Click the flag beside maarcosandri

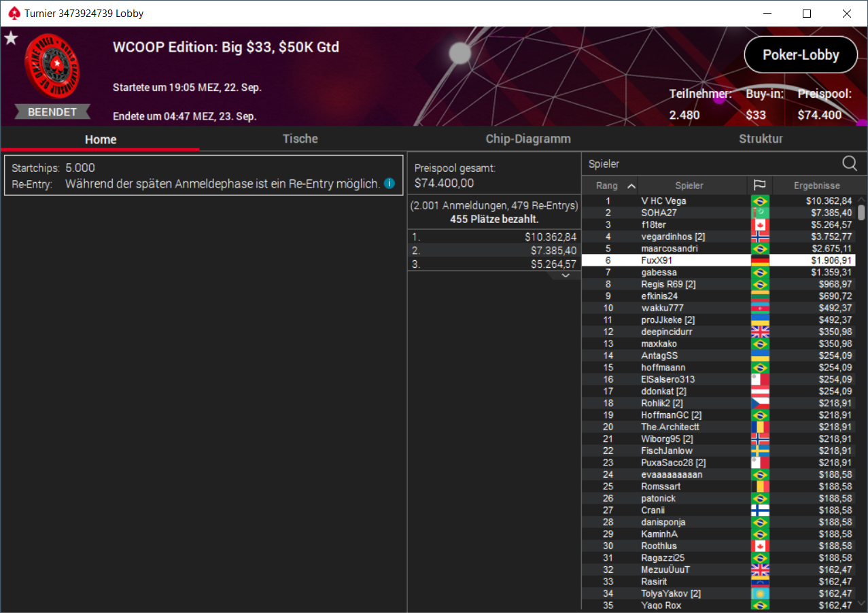click(x=759, y=249)
